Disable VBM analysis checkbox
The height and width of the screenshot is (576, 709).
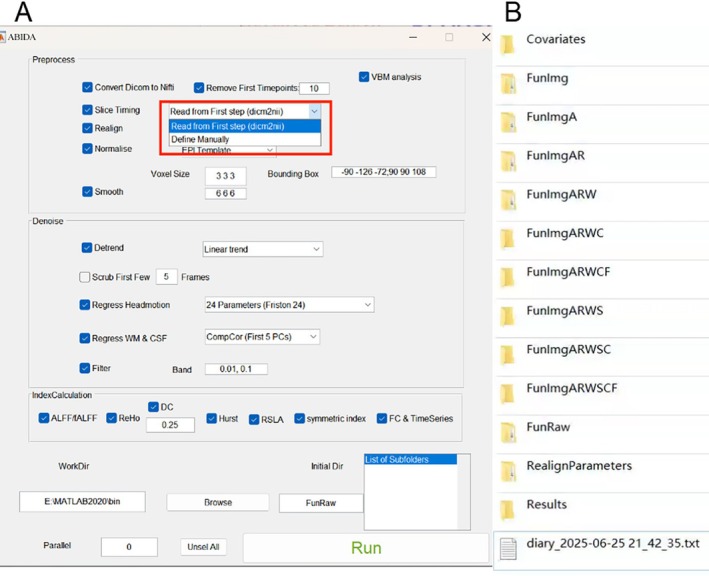point(364,77)
